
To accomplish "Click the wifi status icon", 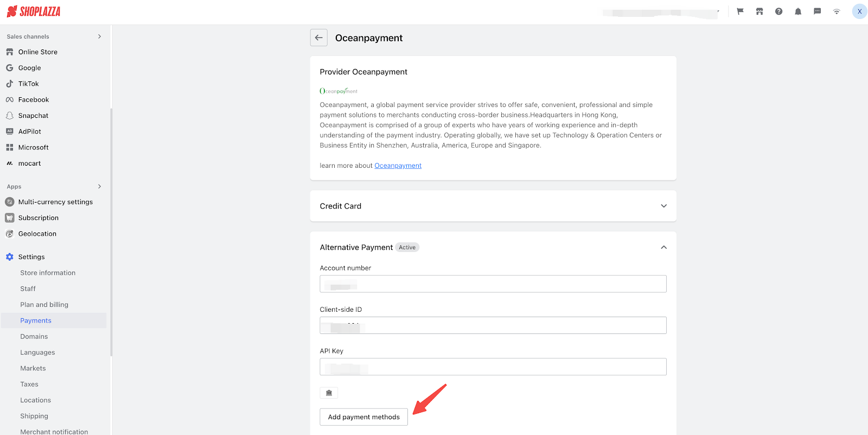I will (x=837, y=11).
